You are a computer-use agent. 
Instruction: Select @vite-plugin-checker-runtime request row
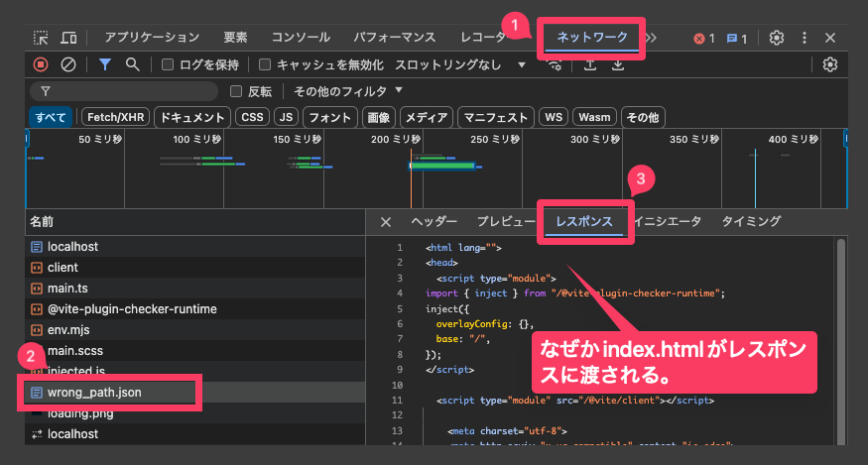tap(194, 309)
